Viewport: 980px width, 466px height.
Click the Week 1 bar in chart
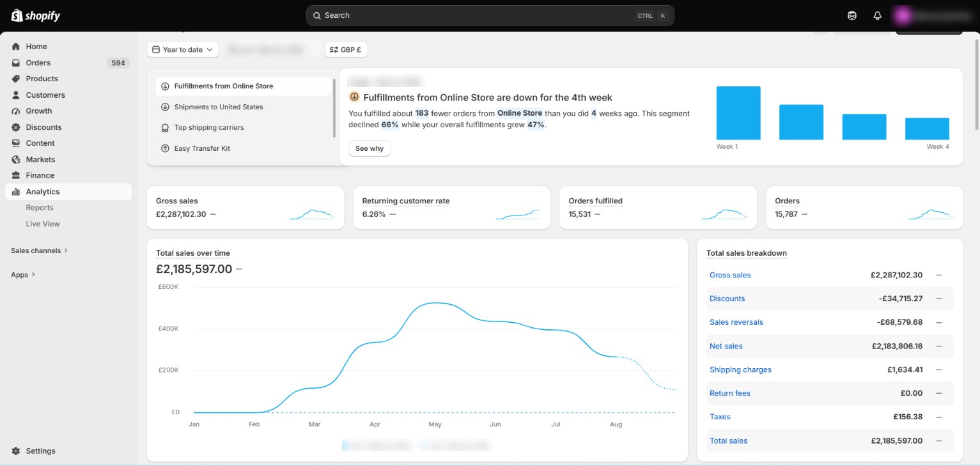(738, 113)
